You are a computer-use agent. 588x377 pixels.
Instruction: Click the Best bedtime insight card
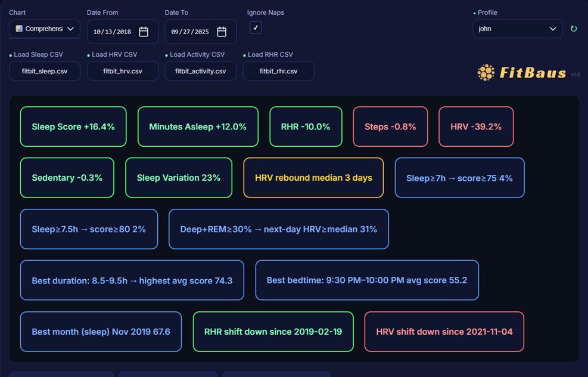[x=366, y=280]
